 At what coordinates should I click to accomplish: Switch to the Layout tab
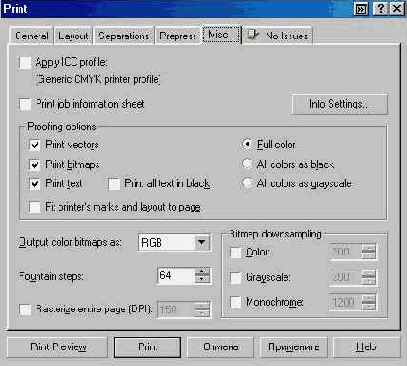click(x=73, y=36)
